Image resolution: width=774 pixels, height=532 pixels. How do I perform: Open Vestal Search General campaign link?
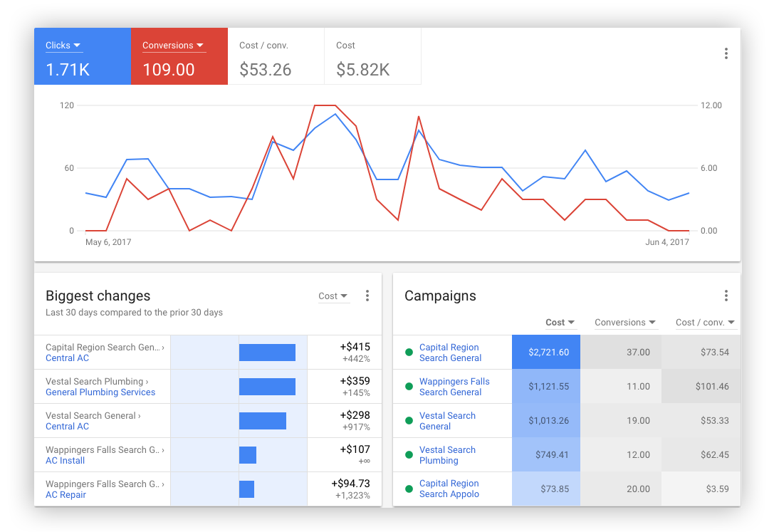pos(447,420)
